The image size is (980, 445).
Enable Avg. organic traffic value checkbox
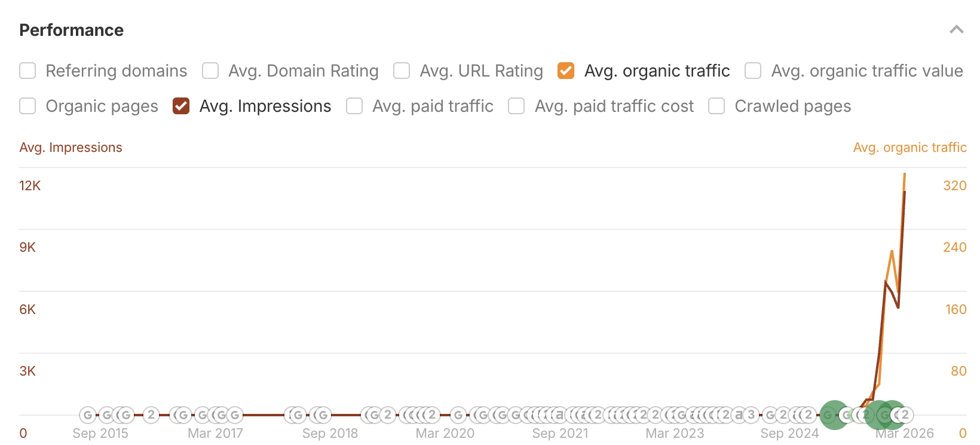[x=753, y=71]
